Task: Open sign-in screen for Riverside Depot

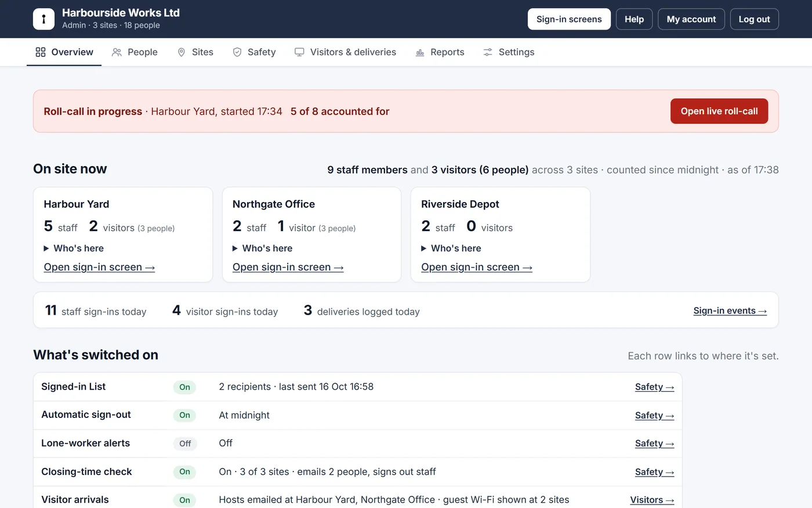Action: tap(477, 267)
